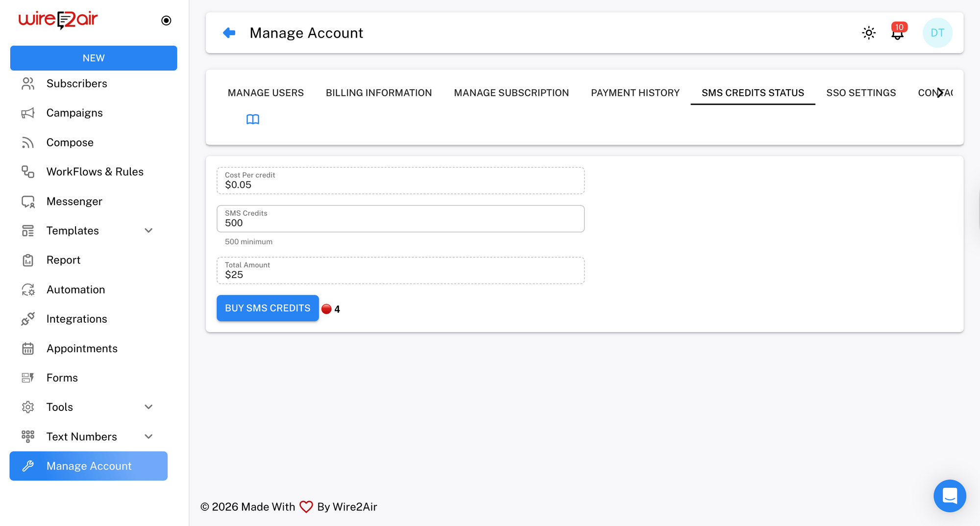Expand the Tools submenu
The height and width of the screenshot is (526, 980).
[x=148, y=407]
